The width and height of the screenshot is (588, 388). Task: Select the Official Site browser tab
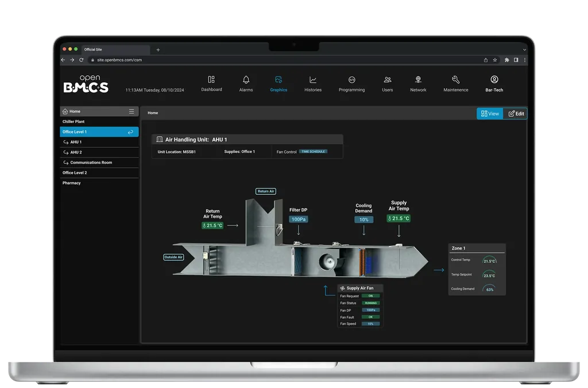coord(115,49)
